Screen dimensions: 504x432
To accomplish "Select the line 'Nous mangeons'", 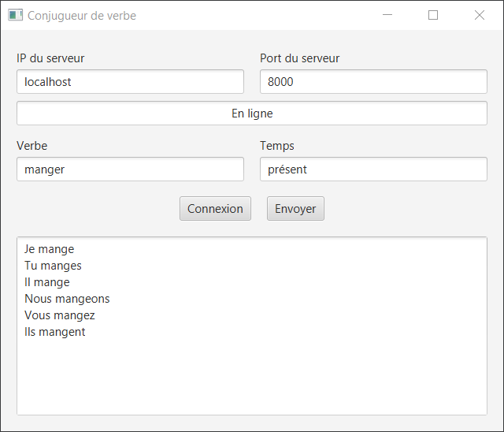I will click(67, 299).
